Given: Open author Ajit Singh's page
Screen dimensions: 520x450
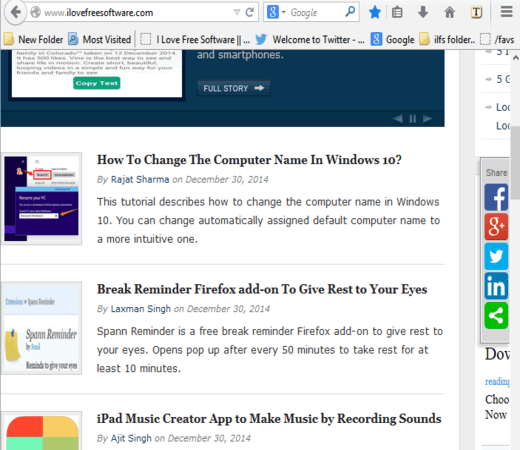Looking at the screenshot, I should click(x=131, y=438).
